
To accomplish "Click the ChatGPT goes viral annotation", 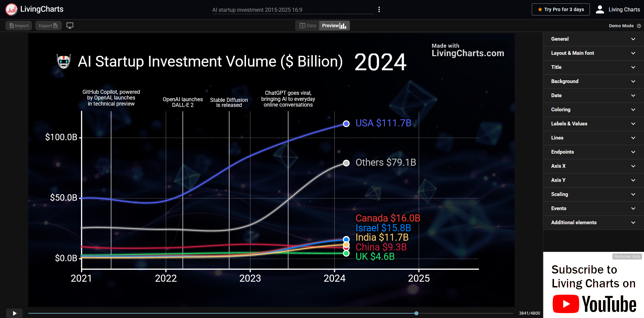I will [x=288, y=99].
